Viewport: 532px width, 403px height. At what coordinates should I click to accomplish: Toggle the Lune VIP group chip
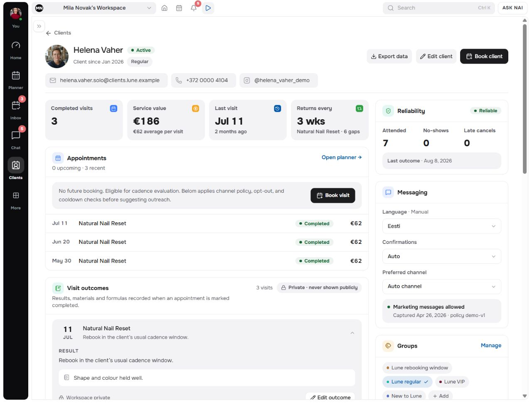452,382
